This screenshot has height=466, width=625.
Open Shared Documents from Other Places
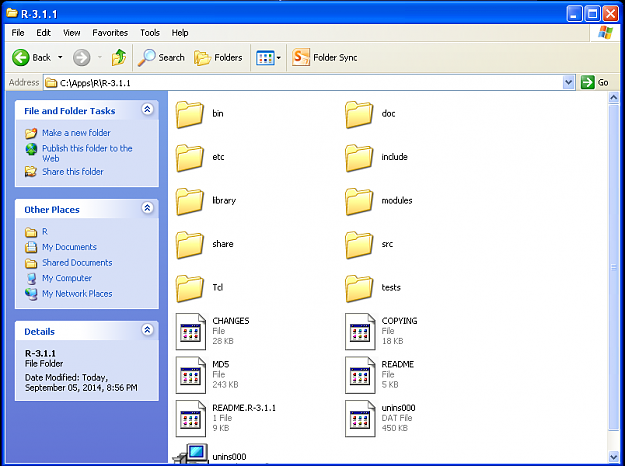tap(77, 263)
